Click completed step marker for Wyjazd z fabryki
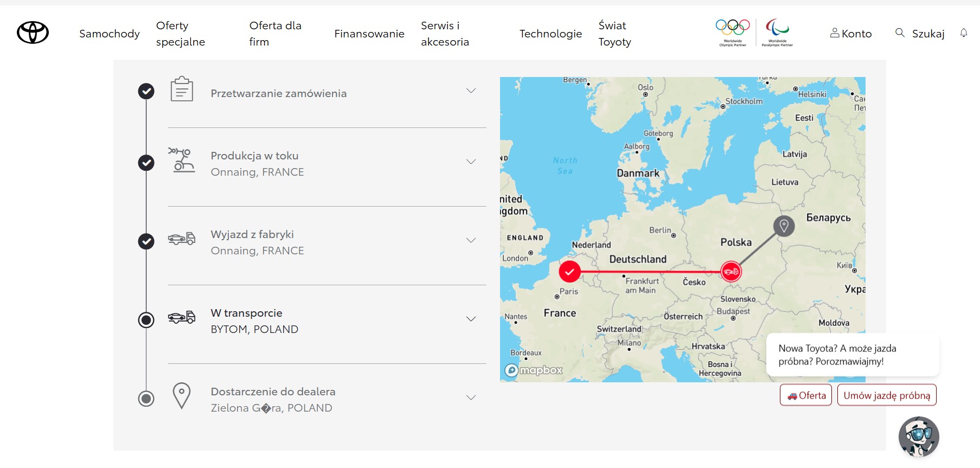This screenshot has width=980, height=468. (146, 241)
